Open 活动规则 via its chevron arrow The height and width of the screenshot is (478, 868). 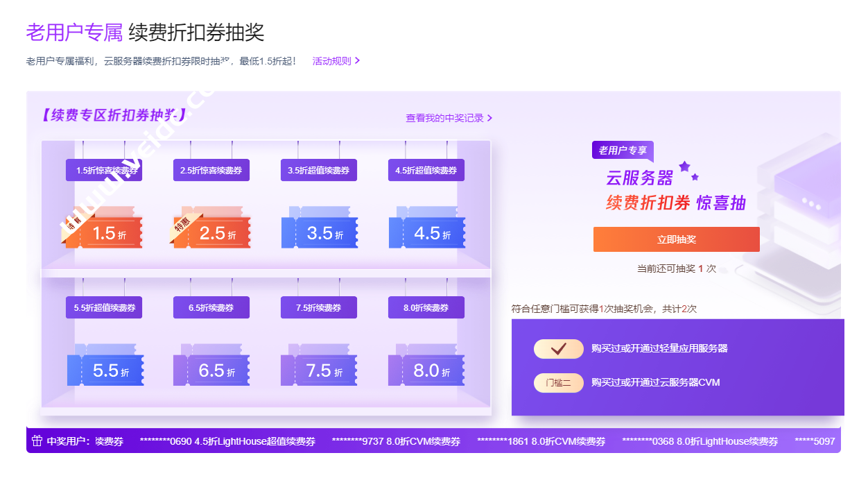pos(358,61)
